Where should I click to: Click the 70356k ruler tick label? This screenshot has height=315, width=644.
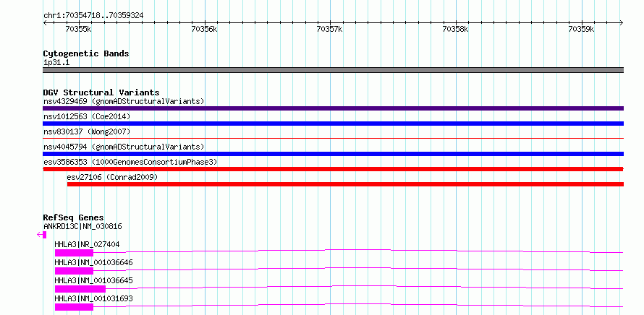[205, 29]
